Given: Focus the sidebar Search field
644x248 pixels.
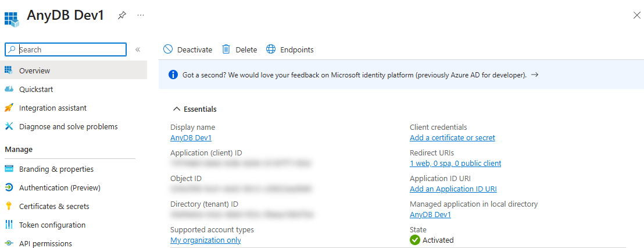Looking at the screenshot, I should [66, 49].
